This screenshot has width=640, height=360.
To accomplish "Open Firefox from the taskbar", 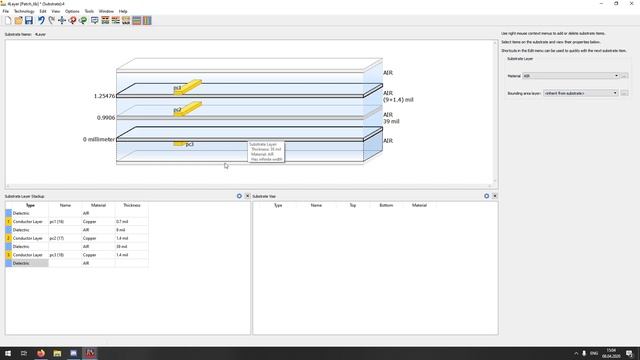I will click(x=41, y=353).
